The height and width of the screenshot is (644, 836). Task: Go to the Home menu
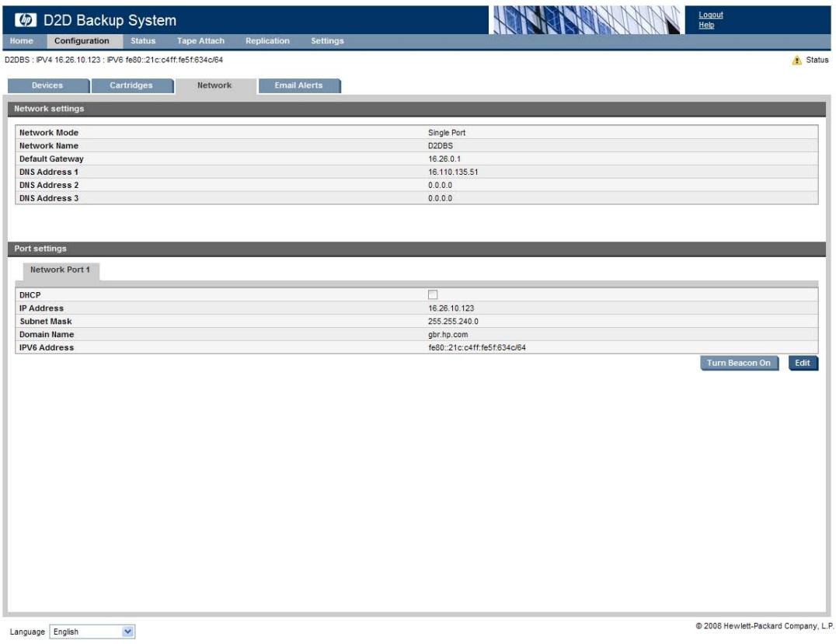click(21, 41)
